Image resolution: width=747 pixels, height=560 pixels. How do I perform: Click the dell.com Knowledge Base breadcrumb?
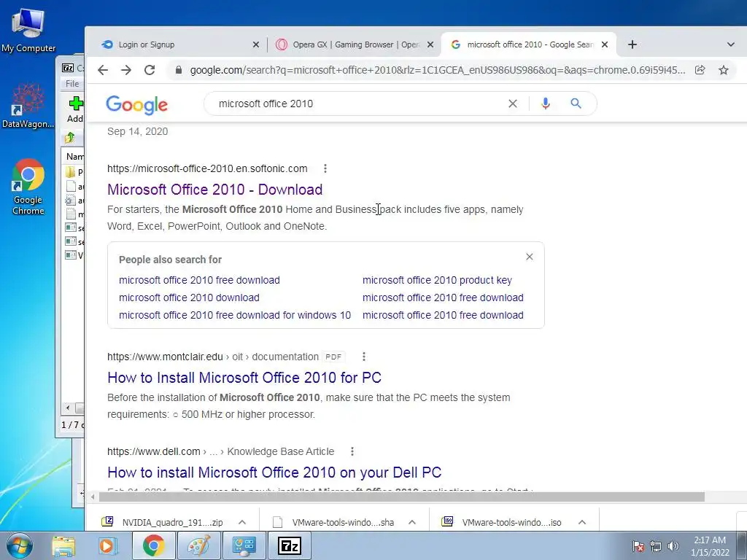(x=220, y=451)
